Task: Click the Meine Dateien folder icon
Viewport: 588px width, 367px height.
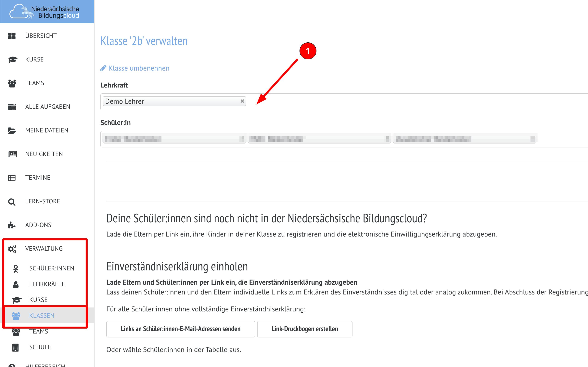Action: pyautogui.click(x=12, y=131)
